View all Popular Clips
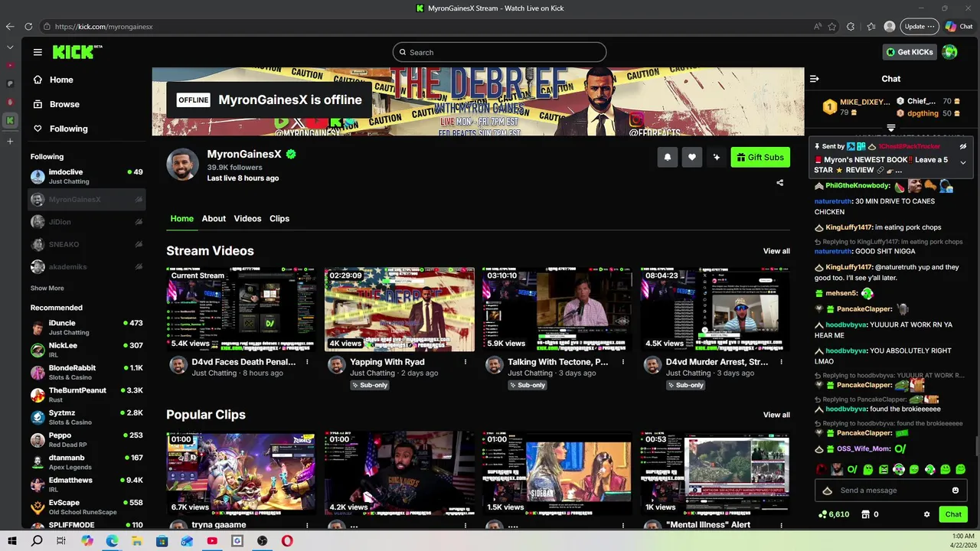This screenshot has height=551, width=980. pos(776,415)
